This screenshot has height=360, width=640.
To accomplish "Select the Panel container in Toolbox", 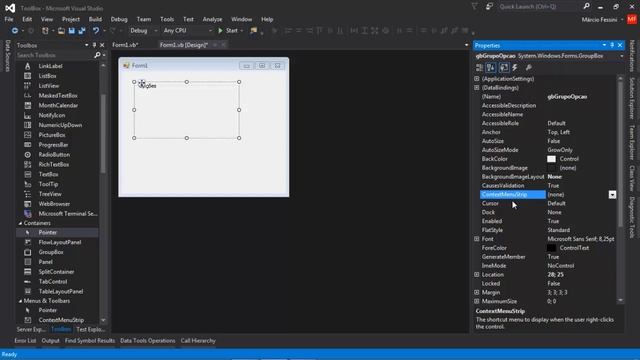I will 45,262.
